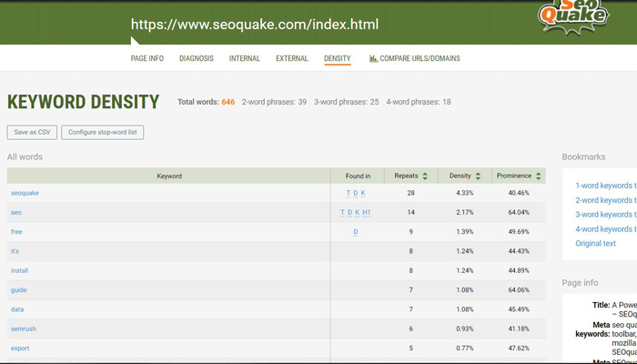Click the H1 marker in seo row
637x364 pixels.
click(x=367, y=212)
